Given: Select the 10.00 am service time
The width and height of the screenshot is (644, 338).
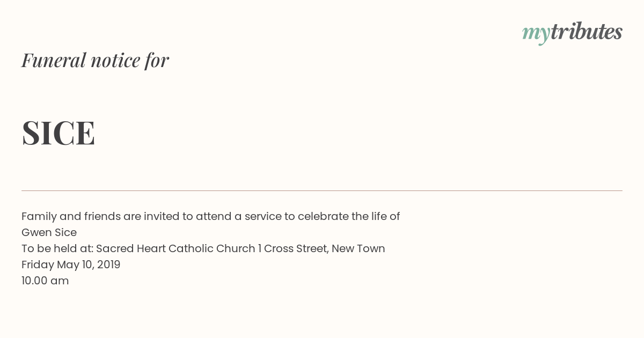Looking at the screenshot, I should pos(45,281).
